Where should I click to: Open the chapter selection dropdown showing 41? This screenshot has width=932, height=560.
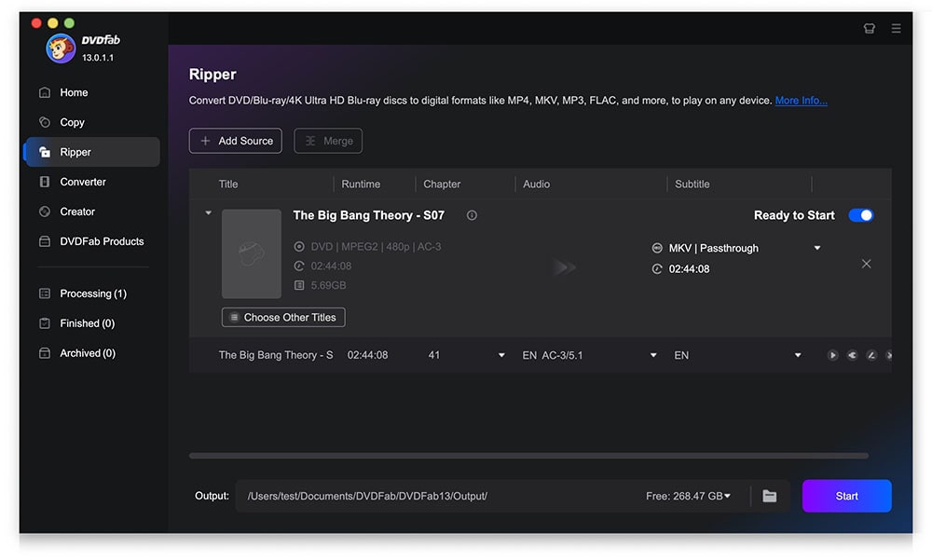tap(500, 355)
